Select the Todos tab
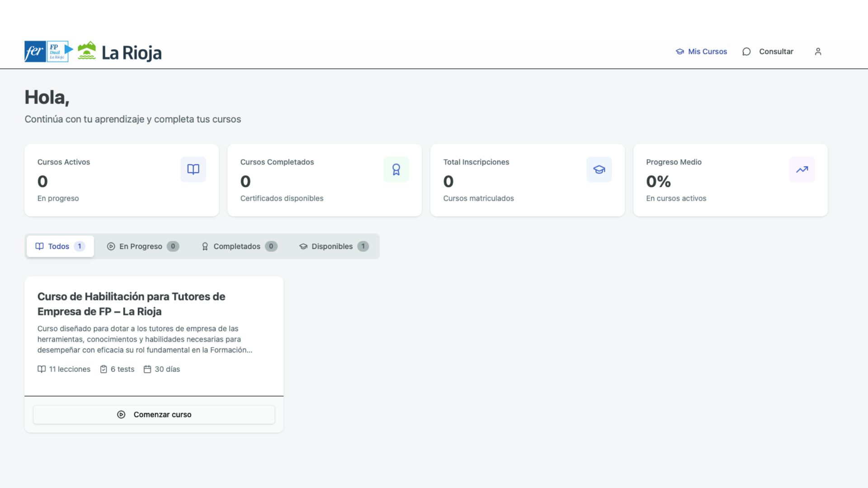Viewport: 868px width, 488px height. click(x=60, y=246)
